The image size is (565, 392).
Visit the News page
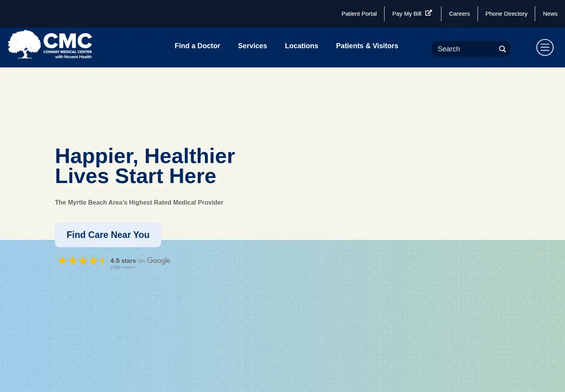click(550, 14)
